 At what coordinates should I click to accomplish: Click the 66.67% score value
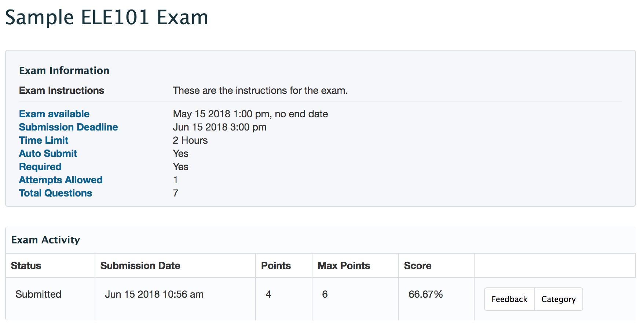(x=425, y=294)
